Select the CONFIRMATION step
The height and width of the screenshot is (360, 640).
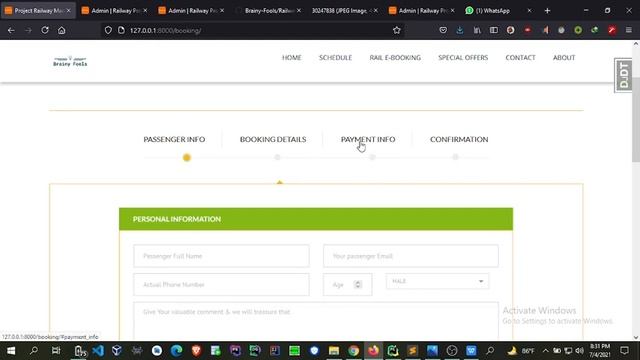(459, 139)
